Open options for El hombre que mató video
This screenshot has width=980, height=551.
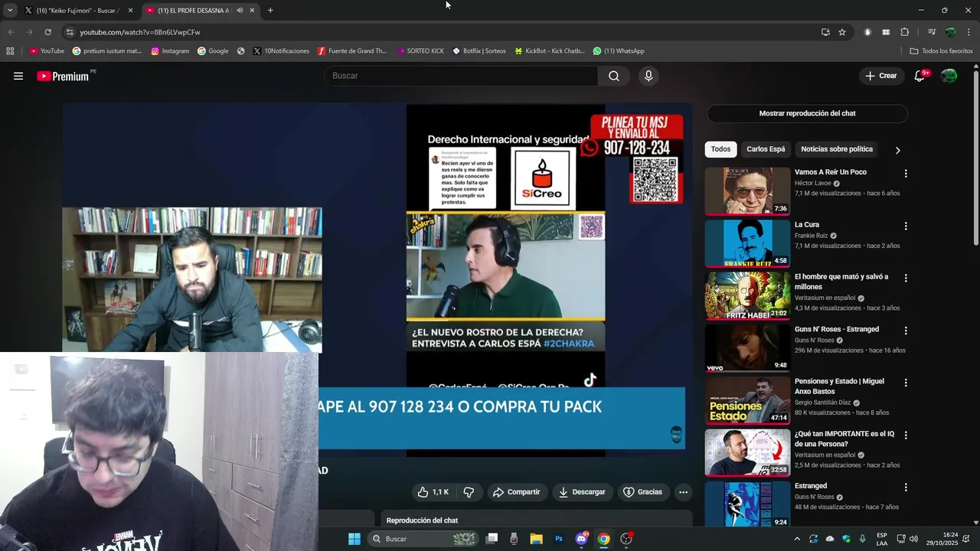point(906,279)
